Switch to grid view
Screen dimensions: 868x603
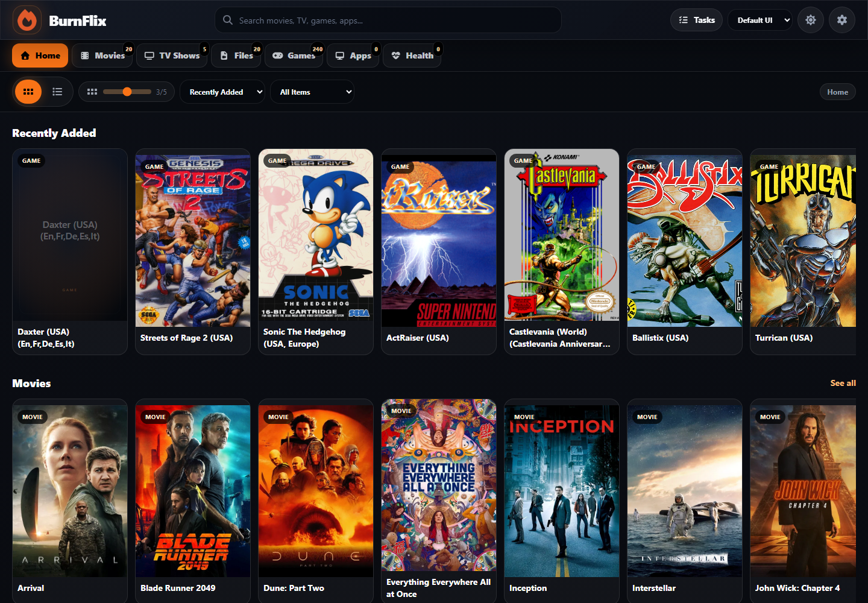click(28, 92)
